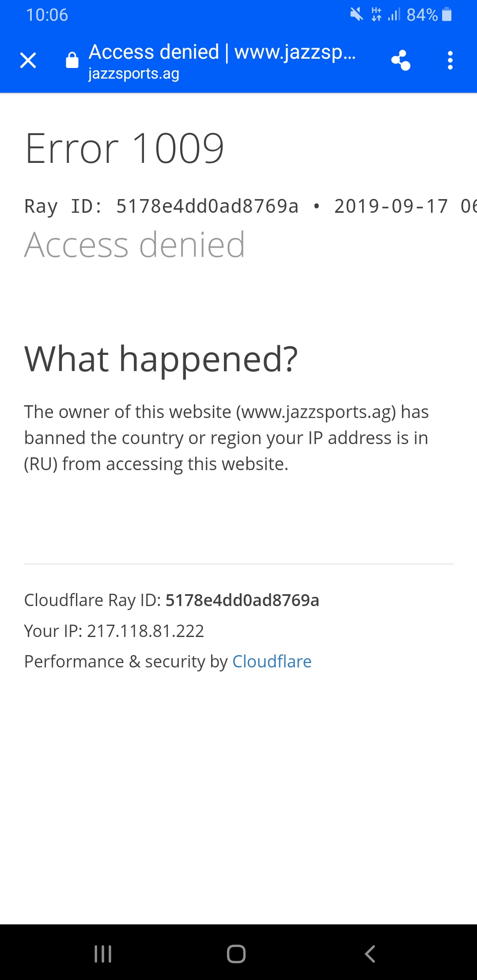Screen dimensions: 477x980
Task: Tap the 84% battery percentage
Action: pyautogui.click(x=422, y=15)
